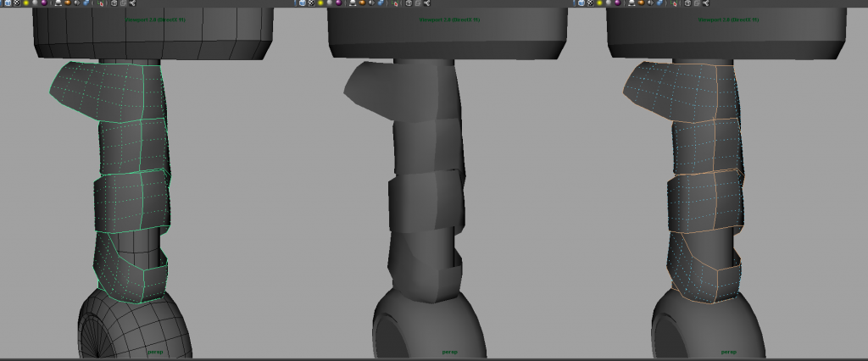Image resolution: width=868 pixels, height=361 pixels.
Task: Toggle X-Ray cube icon in right panel
Action: tap(687, 3)
